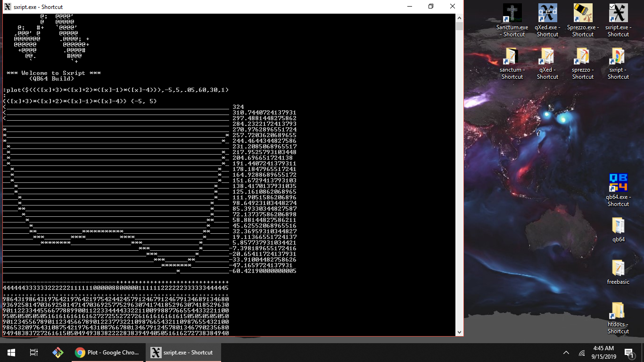This screenshot has width=644, height=362.
Task: Open the htdocs shortcut folder
Action: [618, 311]
